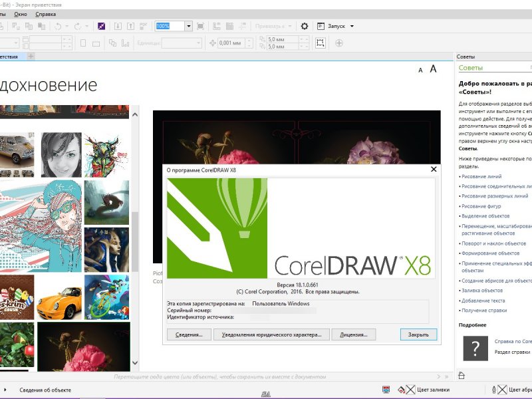Click the Лицензия... button
Viewport: 532px width, 399px height.
point(354,334)
